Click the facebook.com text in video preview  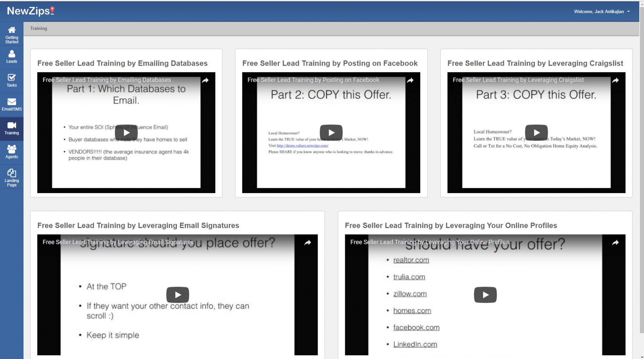click(x=416, y=327)
